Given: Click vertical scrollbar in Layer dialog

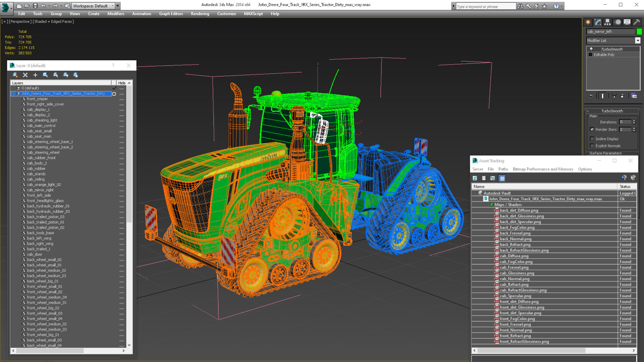Looking at the screenshot, I should tap(129, 154).
